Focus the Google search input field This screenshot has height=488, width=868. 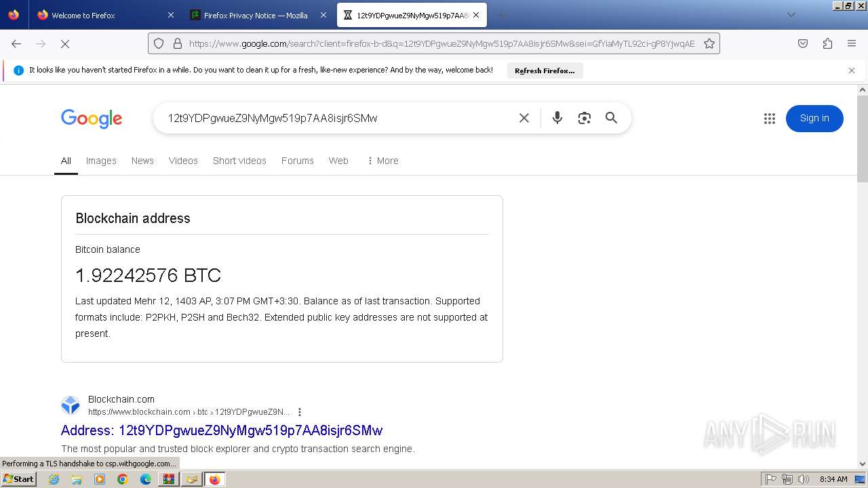pyautogui.click(x=339, y=118)
